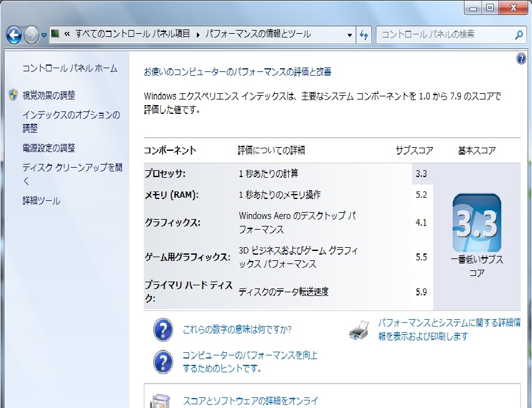Open インデックスのオプションの調整 in the sidebar
The width and height of the screenshot is (532, 408).
coord(71,121)
